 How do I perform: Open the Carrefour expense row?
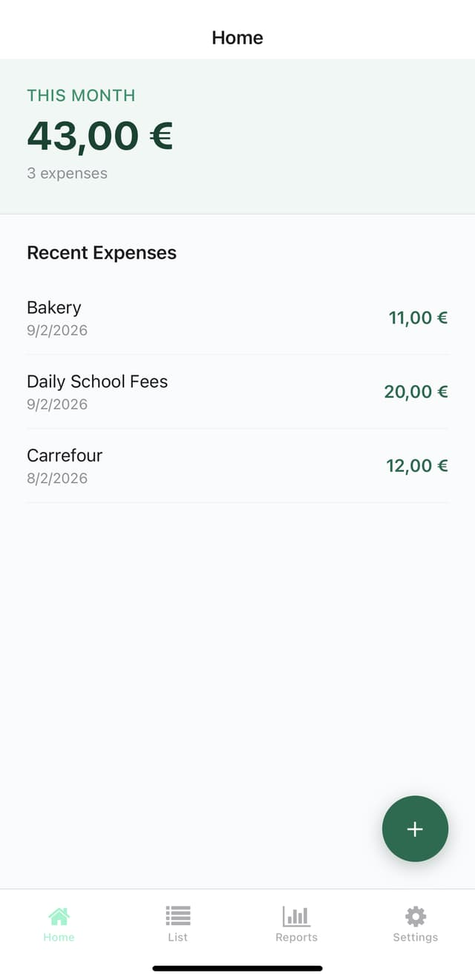[x=237, y=466]
